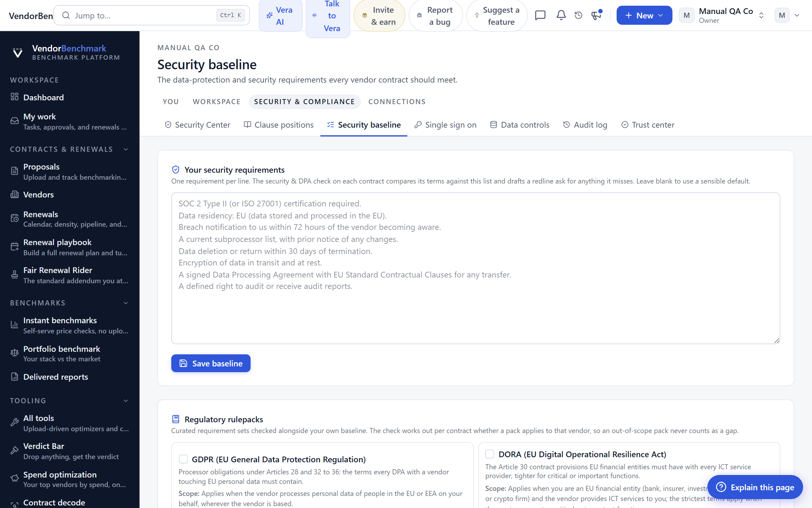Open the Trust center sub-tab
Screen dimensions: 812x508
pyautogui.click(x=648, y=125)
